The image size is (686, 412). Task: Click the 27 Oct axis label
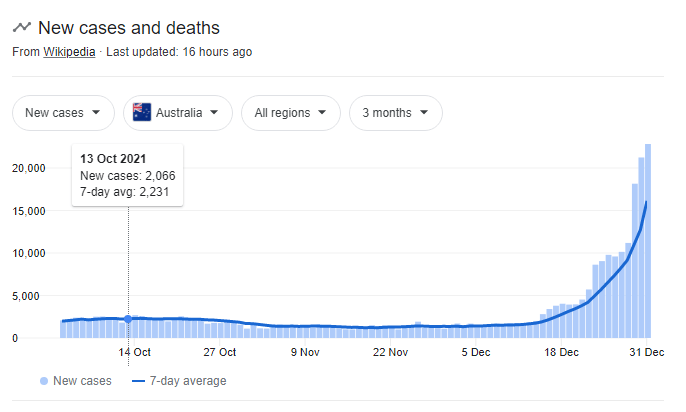219,352
